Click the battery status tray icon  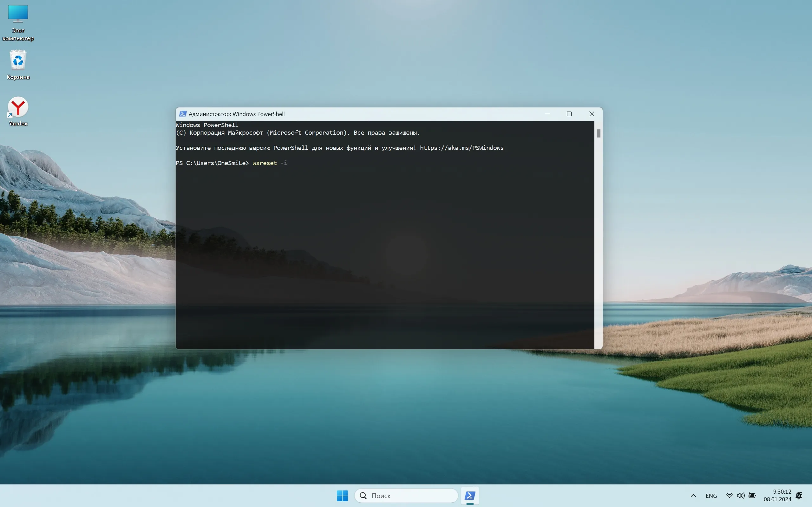click(752, 496)
